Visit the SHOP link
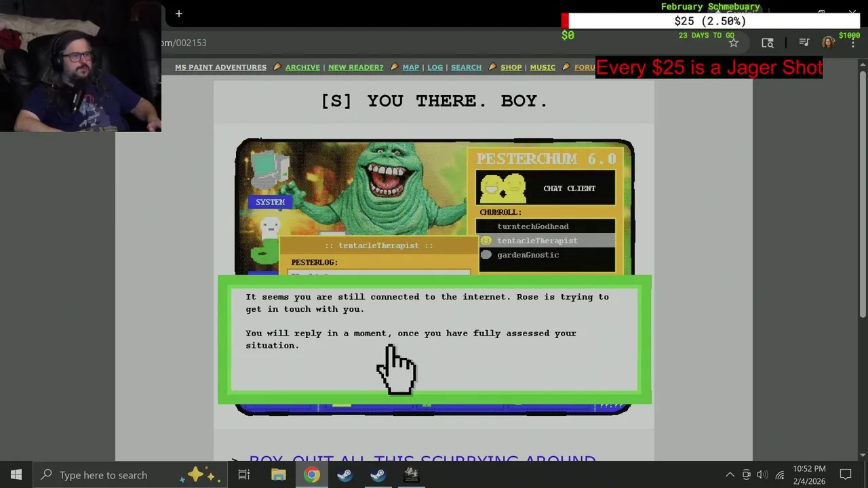The width and height of the screenshot is (868, 488). pos(511,67)
